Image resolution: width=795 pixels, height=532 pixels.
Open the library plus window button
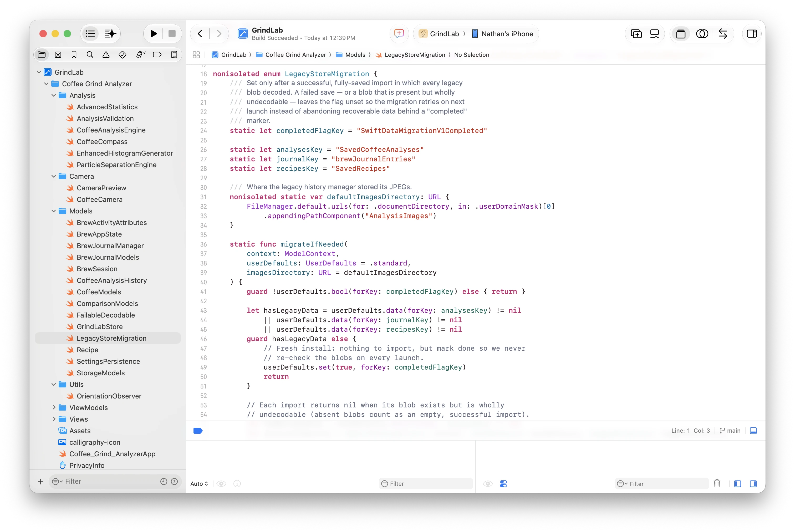pos(636,34)
